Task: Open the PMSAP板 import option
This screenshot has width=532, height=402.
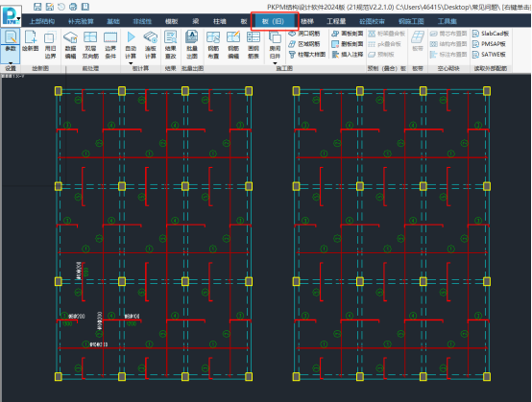Action: coord(489,44)
